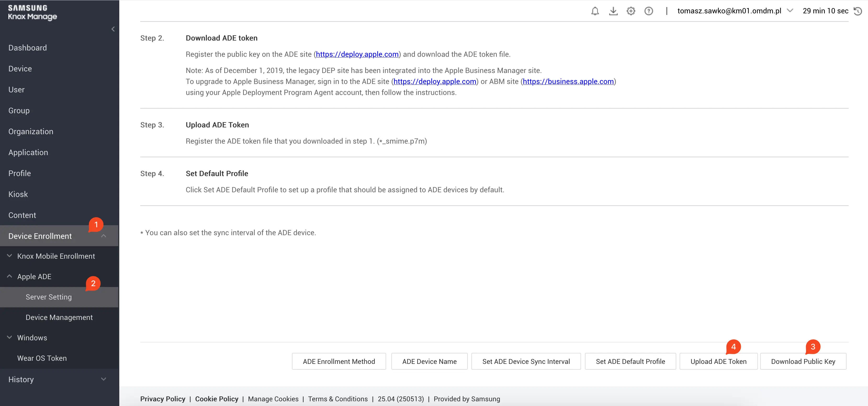Click the Set Default Profile heading
The height and width of the screenshot is (406, 868).
click(x=217, y=173)
